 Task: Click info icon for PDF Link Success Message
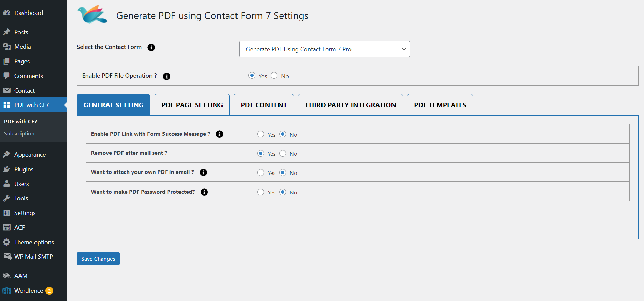(219, 134)
